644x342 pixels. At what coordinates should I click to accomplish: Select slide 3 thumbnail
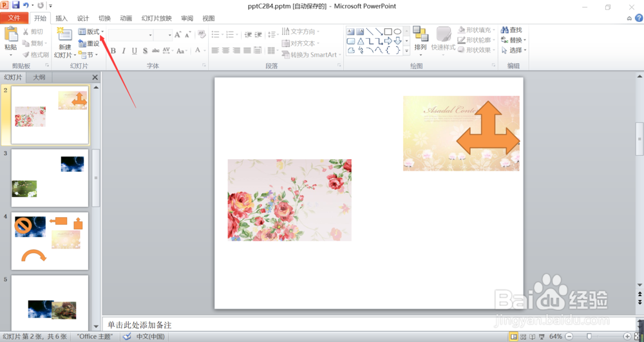pyautogui.click(x=50, y=178)
